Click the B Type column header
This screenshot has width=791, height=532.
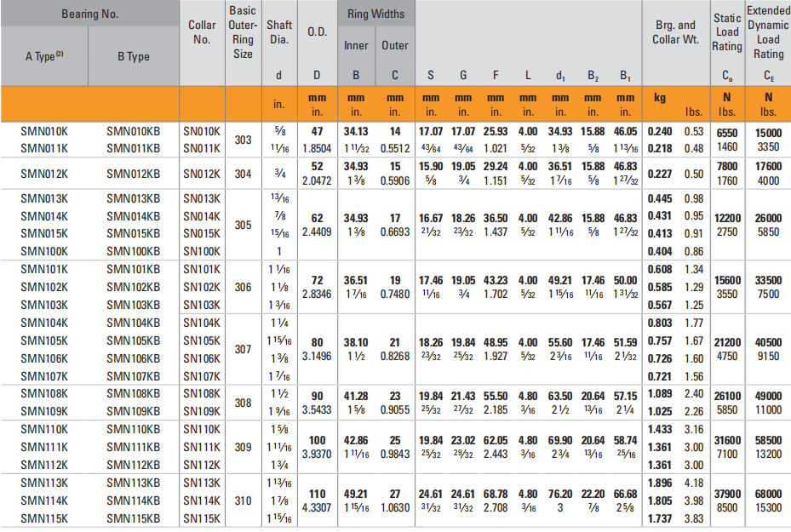pyautogui.click(x=133, y=56)
